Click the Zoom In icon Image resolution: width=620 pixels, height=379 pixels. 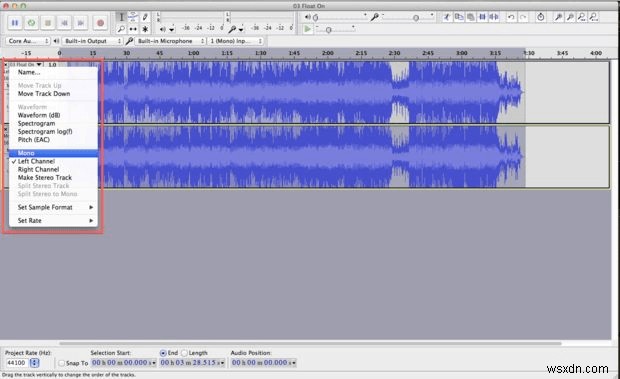pos(558,17)
